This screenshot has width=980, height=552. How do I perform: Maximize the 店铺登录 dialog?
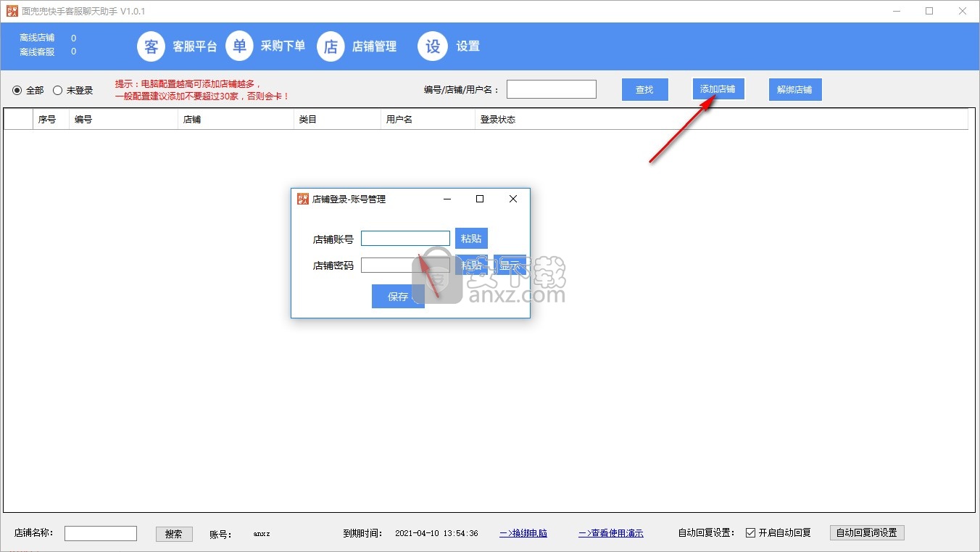[x=480, y=199]
